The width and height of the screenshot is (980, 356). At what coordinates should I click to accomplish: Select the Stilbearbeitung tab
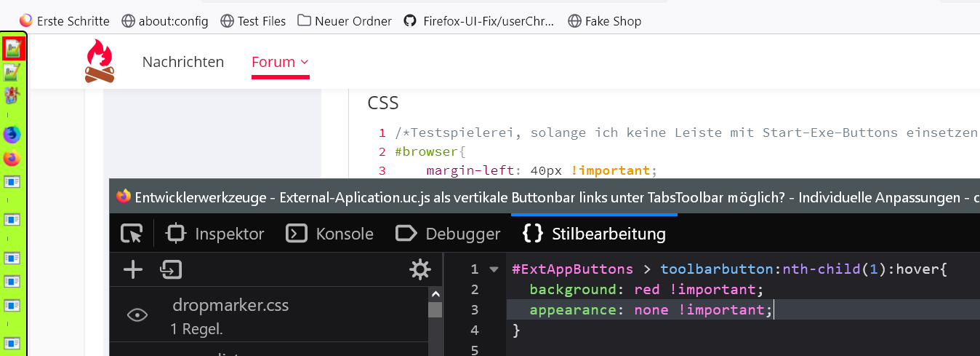click(x=594, y=234)
